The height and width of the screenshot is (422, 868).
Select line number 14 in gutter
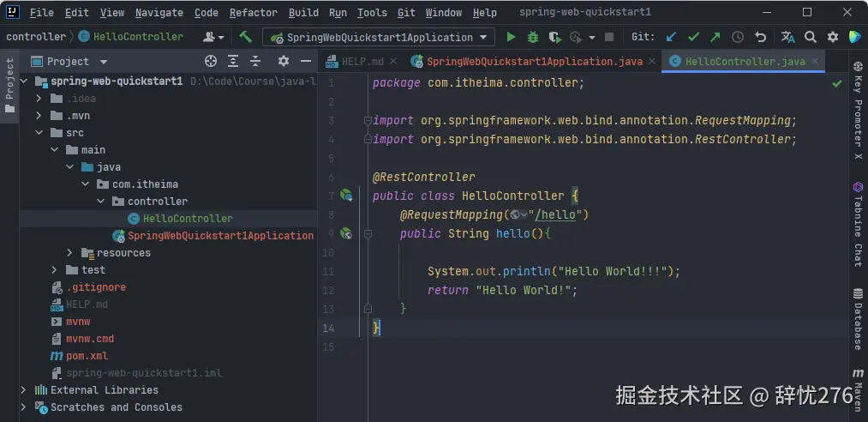coord(328,328)
